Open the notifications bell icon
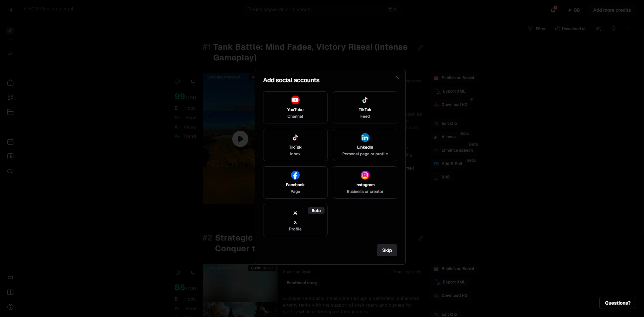The width and height of the screenshot is (644, 317). point(553,10)
